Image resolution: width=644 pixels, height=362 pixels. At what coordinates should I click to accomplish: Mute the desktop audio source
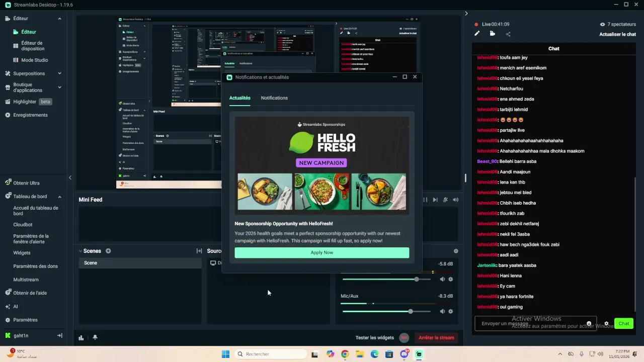442,279
